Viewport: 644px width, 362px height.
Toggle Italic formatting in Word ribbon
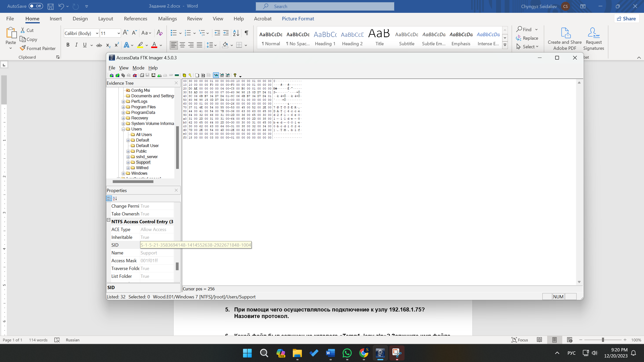pyautogui.click(x=76, y=45)
